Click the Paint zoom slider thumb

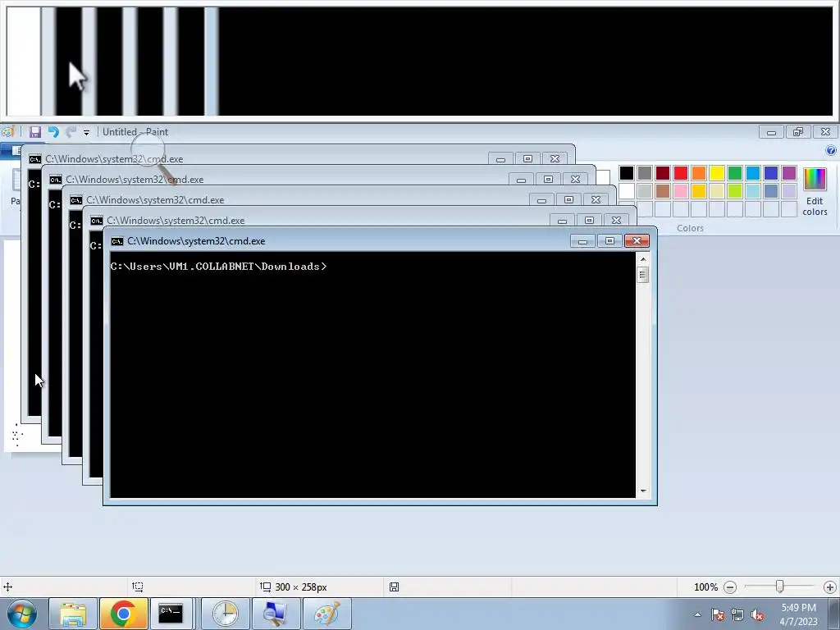780,587
